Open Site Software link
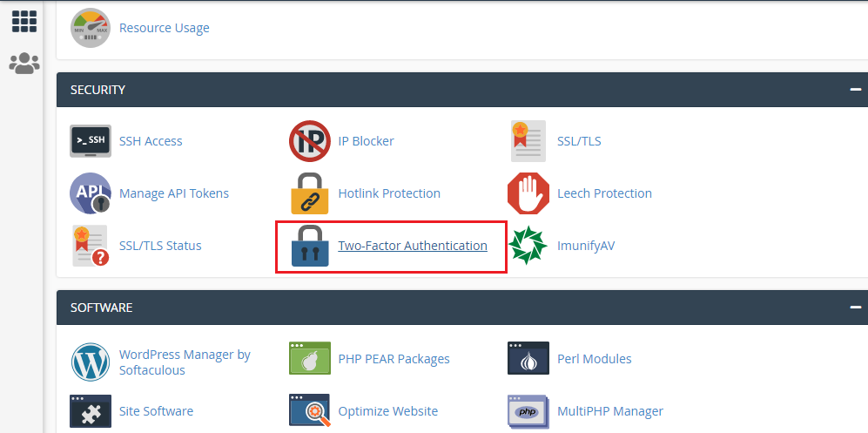The height and width of the screenshot is (433, 868). pyautogui.click(x=156, y=411)
